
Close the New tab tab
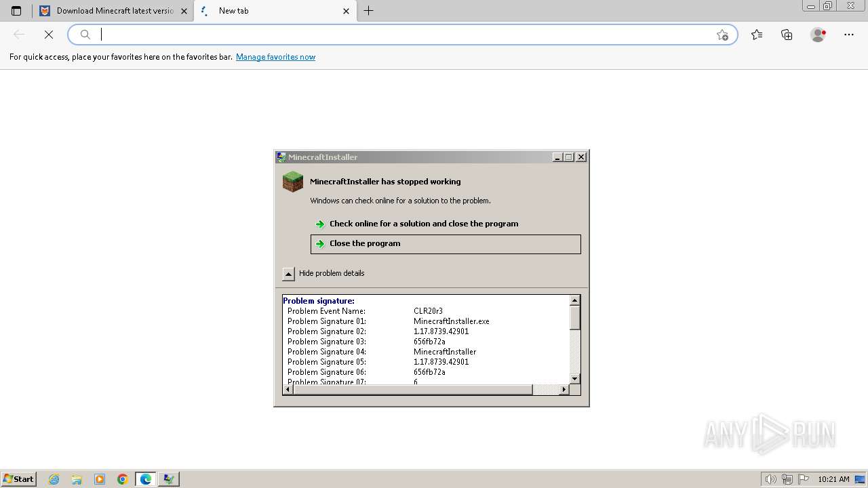[347, 11]
